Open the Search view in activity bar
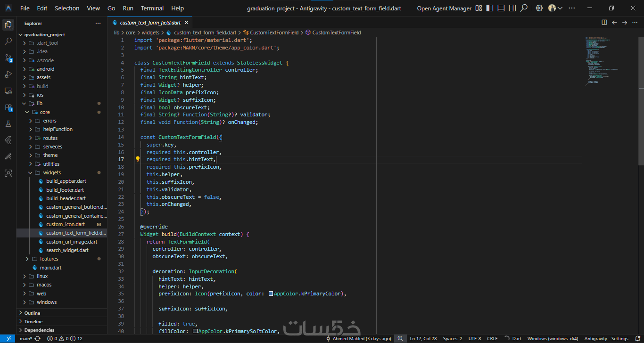 point(8,41)
